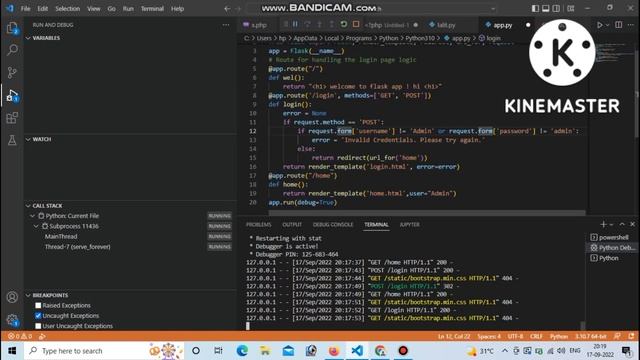Screen dimensions: 640x360
Task: Toggle primary side bar layout icon
Action: tap(535, 9)
